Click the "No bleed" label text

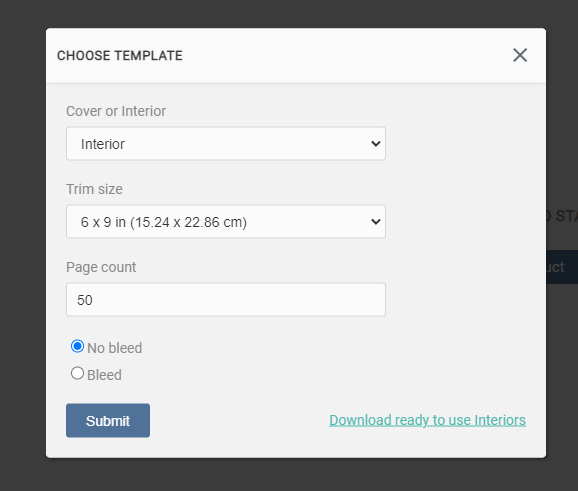pyautogui.click(x=115, y=348)
